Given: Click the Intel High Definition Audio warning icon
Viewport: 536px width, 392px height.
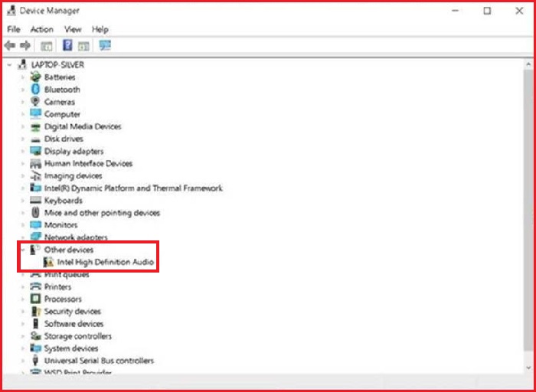Looking at the screenshot, I should coord(48,262).
